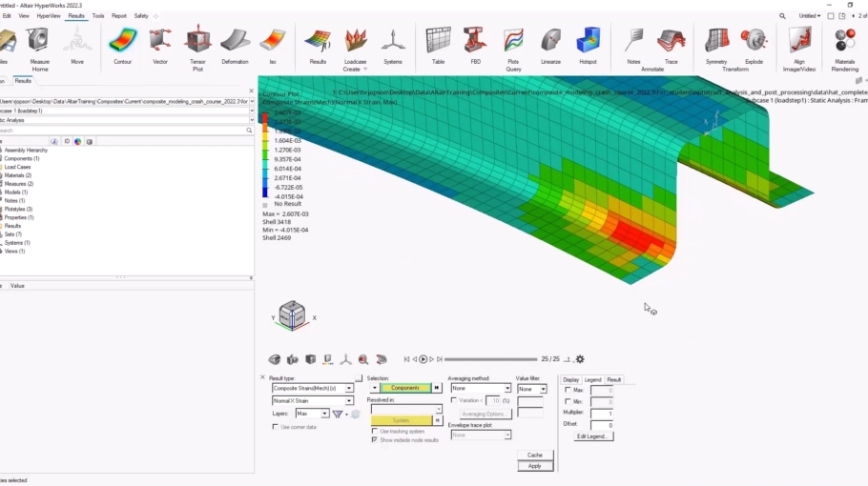Open the HyperView menu
868x486 pixels.
pyautogui.click(x=48, y=16)
